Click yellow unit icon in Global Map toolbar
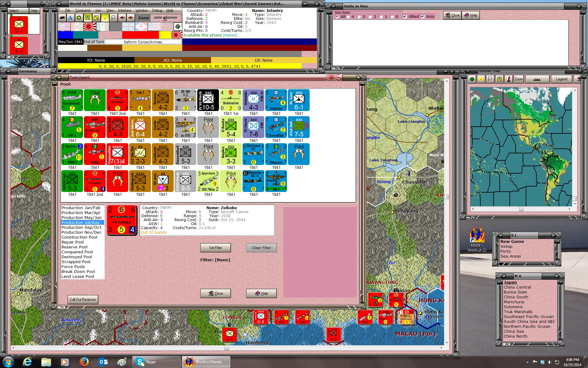 [x=499, y=79]
